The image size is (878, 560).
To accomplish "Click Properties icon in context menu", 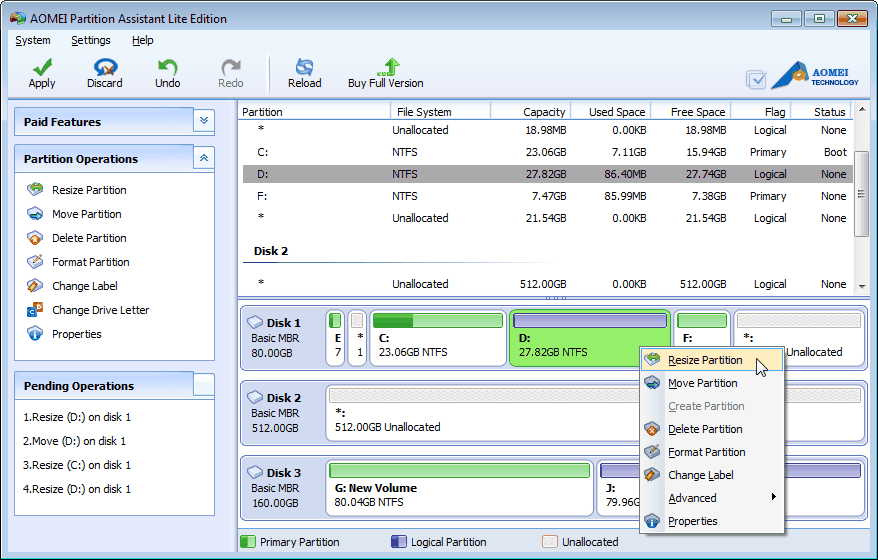I will [652, 520].
